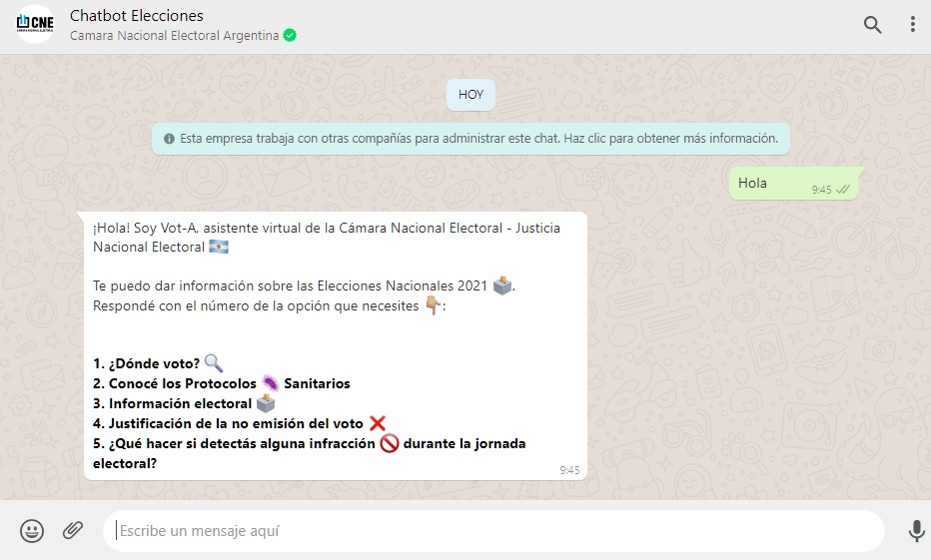Open the three-dot chat menu

(912, 25)
